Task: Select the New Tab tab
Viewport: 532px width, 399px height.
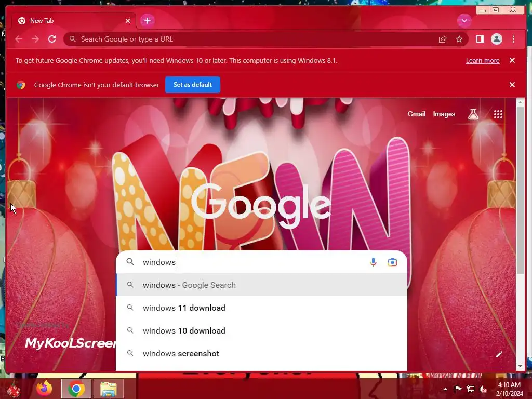Action: (74, 21)
